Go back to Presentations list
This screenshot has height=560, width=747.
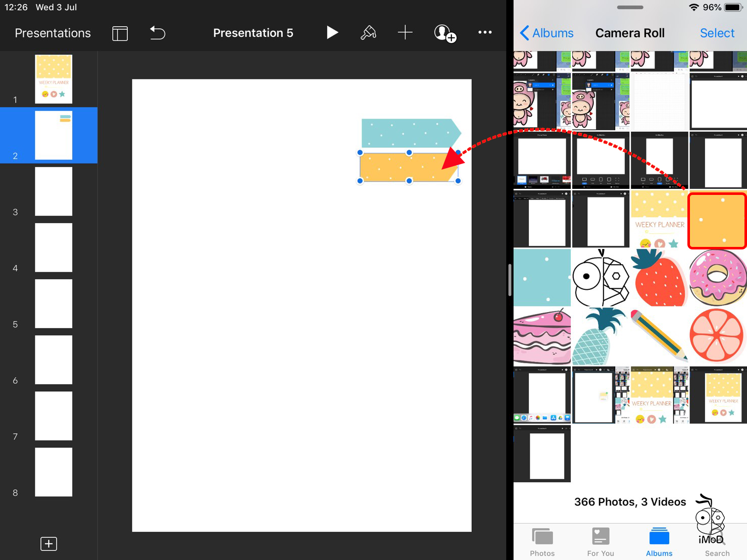click(53, 33)
